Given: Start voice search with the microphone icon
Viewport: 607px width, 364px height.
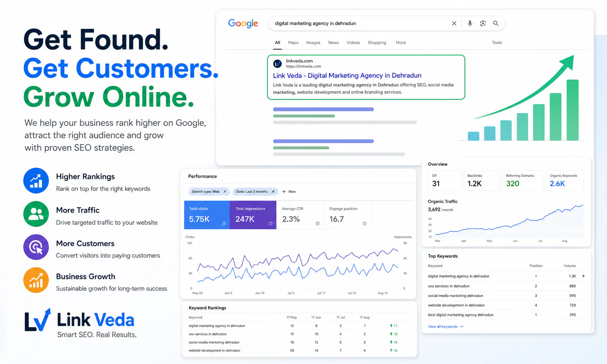Looking at the screenshot, I should [x=470, y=23].
